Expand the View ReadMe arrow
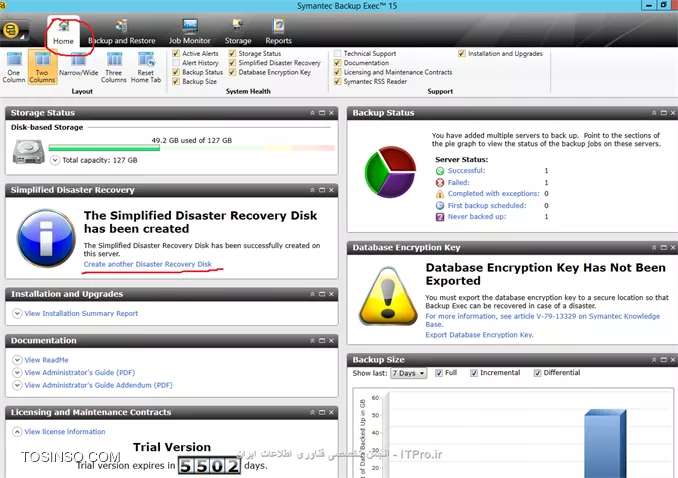This screenshot has width=678, height=478. point(17,360)
